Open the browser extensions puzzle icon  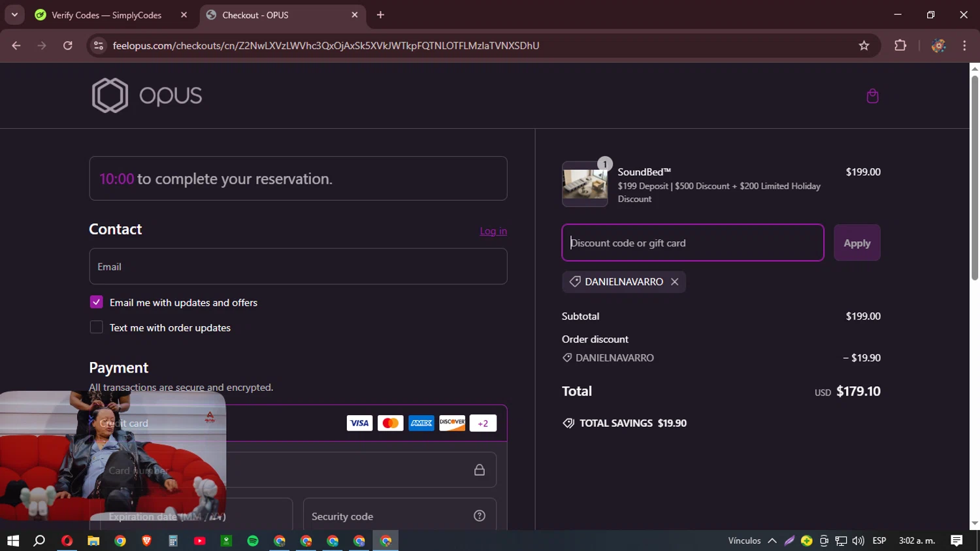pyautogui.click(x=900, y=46)
